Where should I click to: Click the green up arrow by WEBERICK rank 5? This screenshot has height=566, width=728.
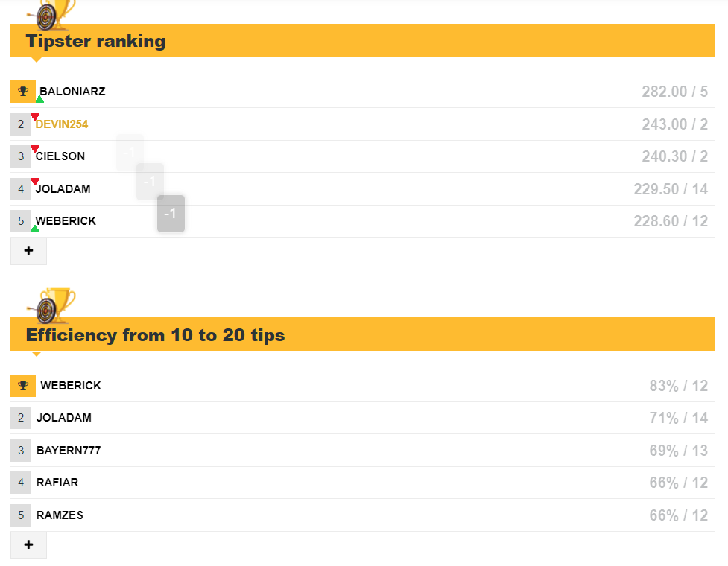click(x=35, y=229)
